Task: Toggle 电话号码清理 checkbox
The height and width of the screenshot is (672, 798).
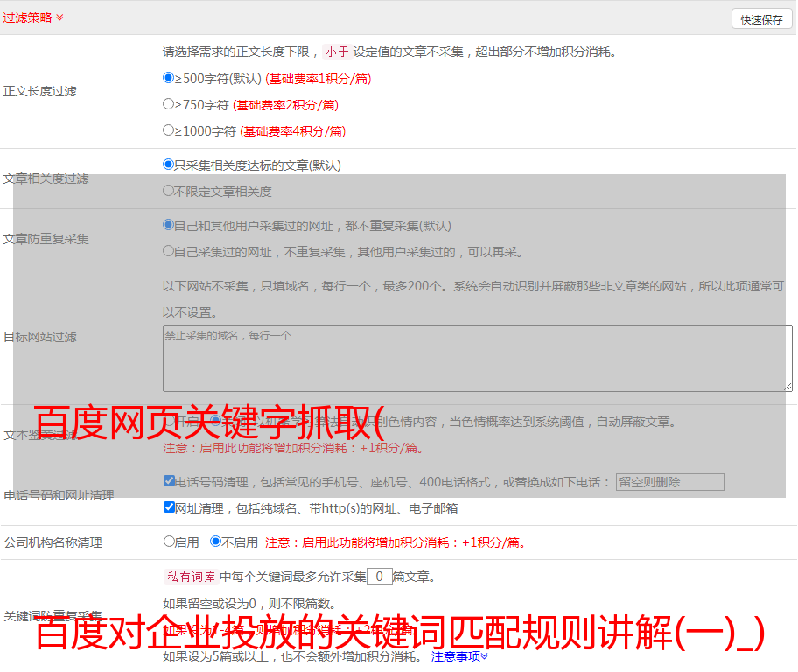Action: [169, 481]
